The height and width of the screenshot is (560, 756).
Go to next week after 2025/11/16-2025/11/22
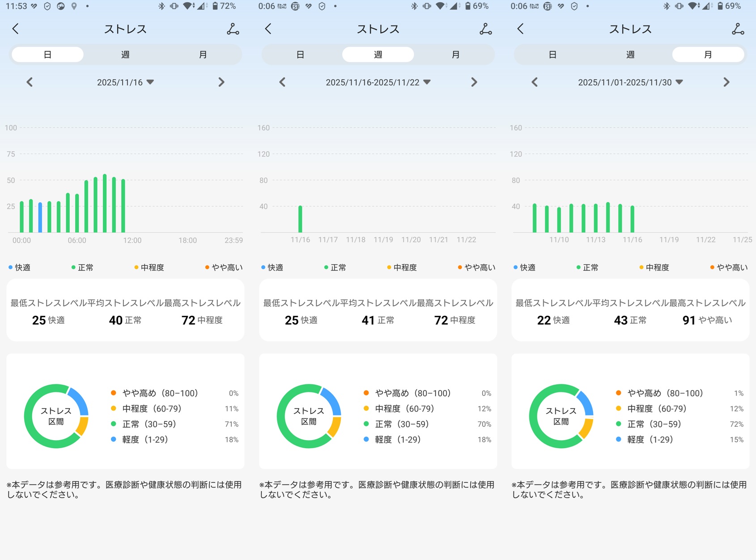(x=474, y=82)
